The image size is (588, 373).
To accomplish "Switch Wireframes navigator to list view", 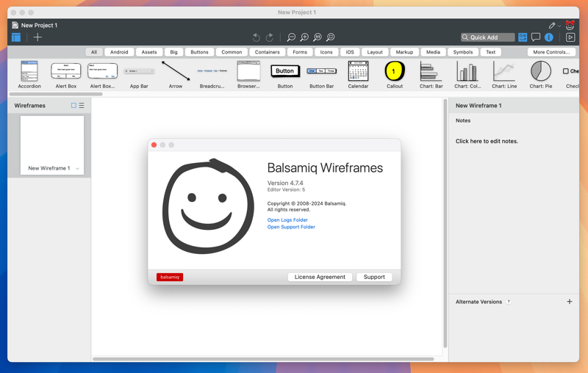I will (x=82, y=106).
